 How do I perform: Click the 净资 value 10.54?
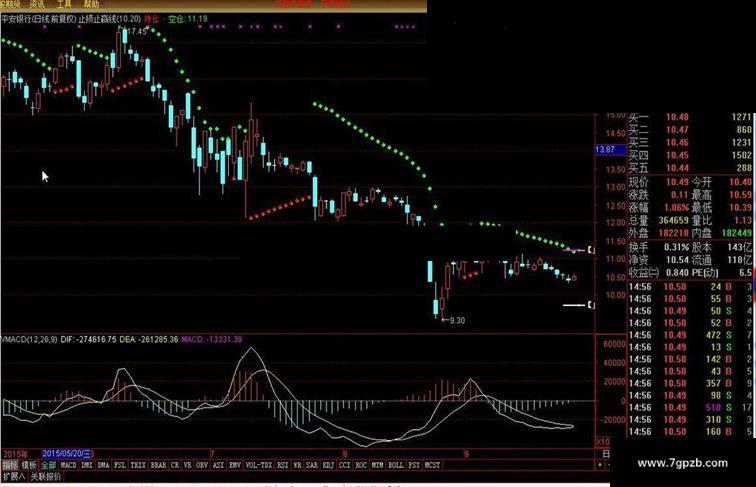click(x=677, y=260)
